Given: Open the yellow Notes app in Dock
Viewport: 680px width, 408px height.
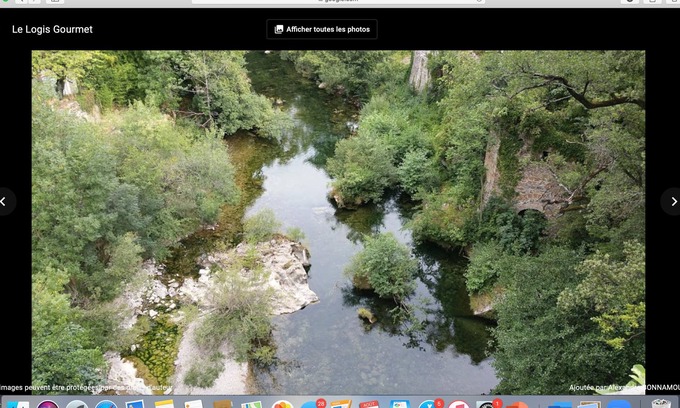Looking at the screenshot, I should [164, 404].
